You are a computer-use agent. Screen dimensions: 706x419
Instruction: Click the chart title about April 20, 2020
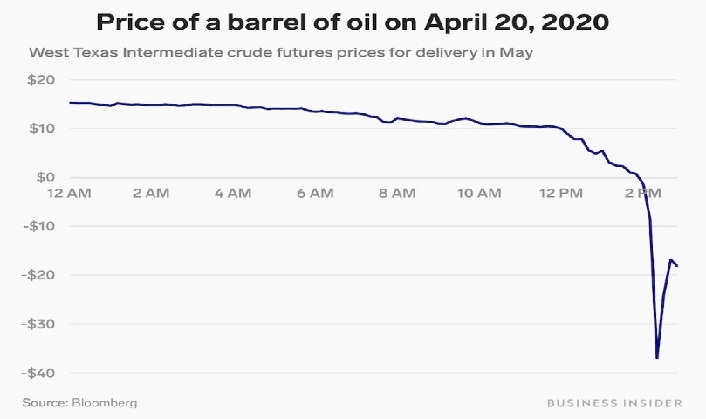point(352,21)
